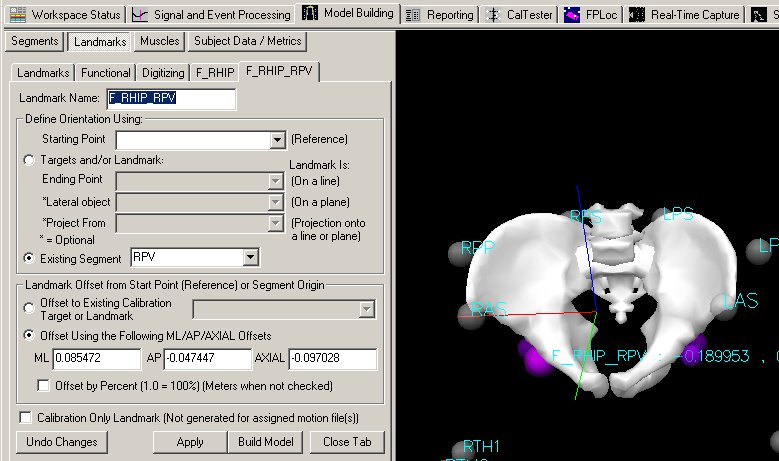Click the CalTester tab icon
This screenshot has height=461, width=779.
tap(493, 15)
